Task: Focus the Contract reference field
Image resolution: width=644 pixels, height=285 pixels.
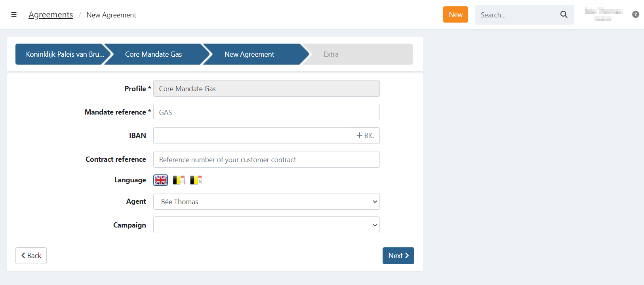Action: point(266,159)
